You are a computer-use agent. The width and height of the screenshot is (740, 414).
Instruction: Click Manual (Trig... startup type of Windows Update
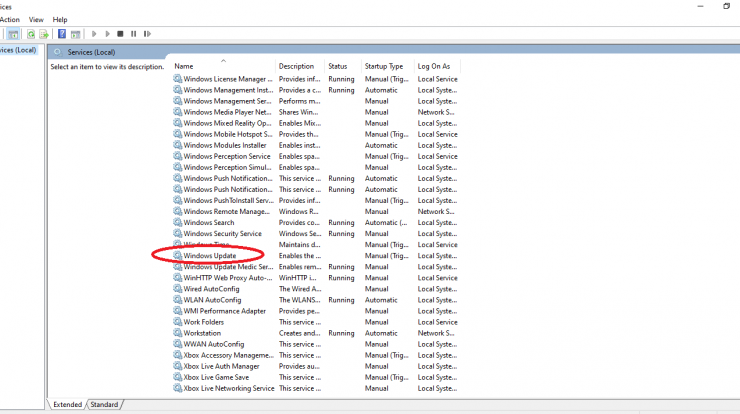point(387,255)
